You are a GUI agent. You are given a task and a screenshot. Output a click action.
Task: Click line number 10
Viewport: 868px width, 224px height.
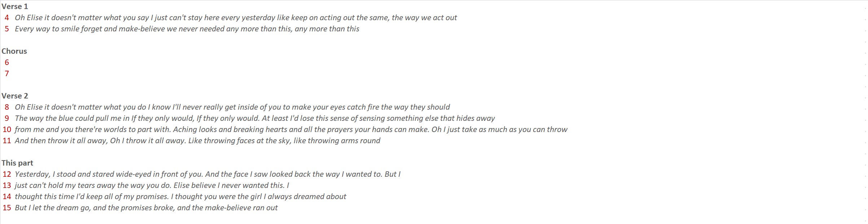coord(7,129)
